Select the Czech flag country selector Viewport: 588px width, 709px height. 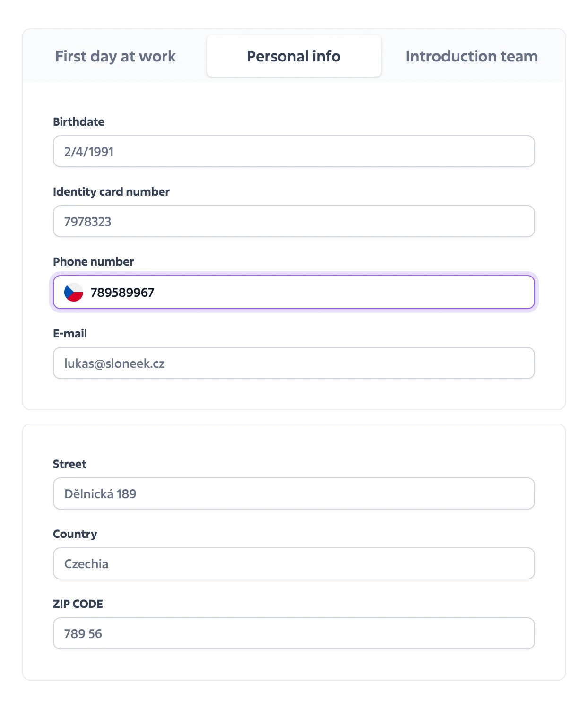tap(74, 292)
